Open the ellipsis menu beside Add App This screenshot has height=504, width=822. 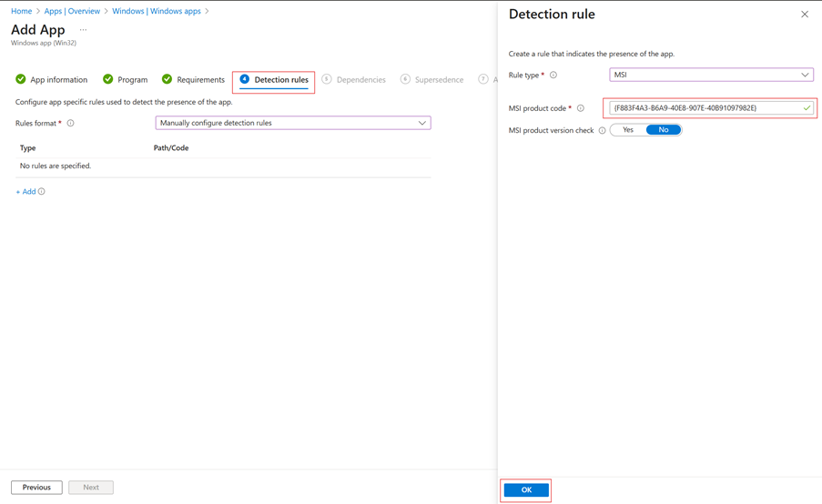83,30
